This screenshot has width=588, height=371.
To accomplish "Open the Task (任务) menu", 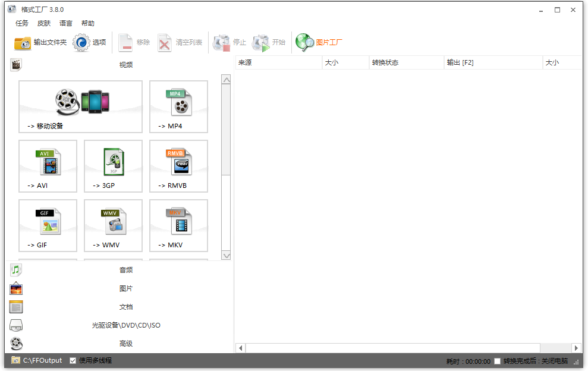I will click(x=22, y=23).
